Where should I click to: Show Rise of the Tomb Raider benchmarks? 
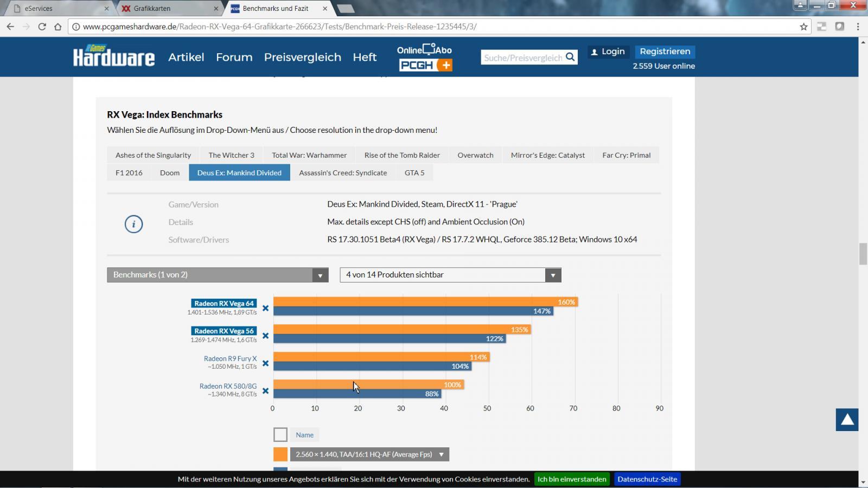[x=402, y=155]
